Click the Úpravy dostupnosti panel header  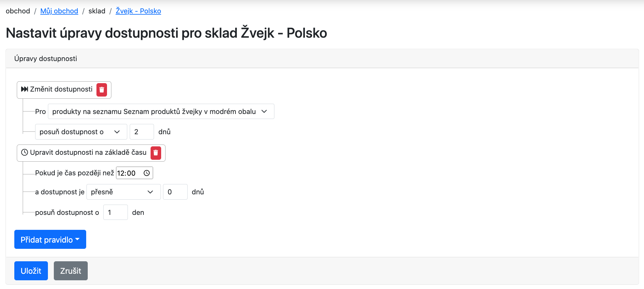pos(322,59)
